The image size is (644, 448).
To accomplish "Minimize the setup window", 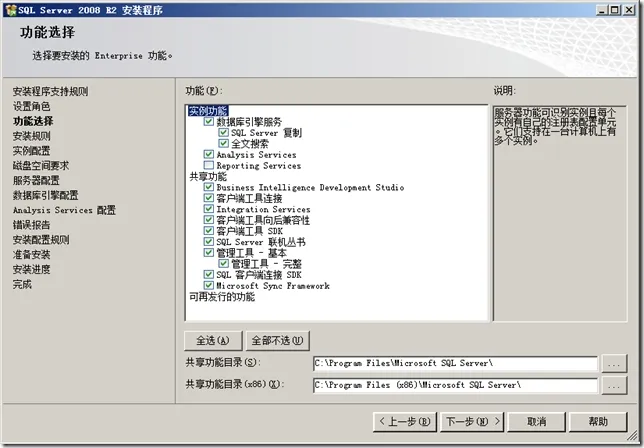I will pos(602,10).
